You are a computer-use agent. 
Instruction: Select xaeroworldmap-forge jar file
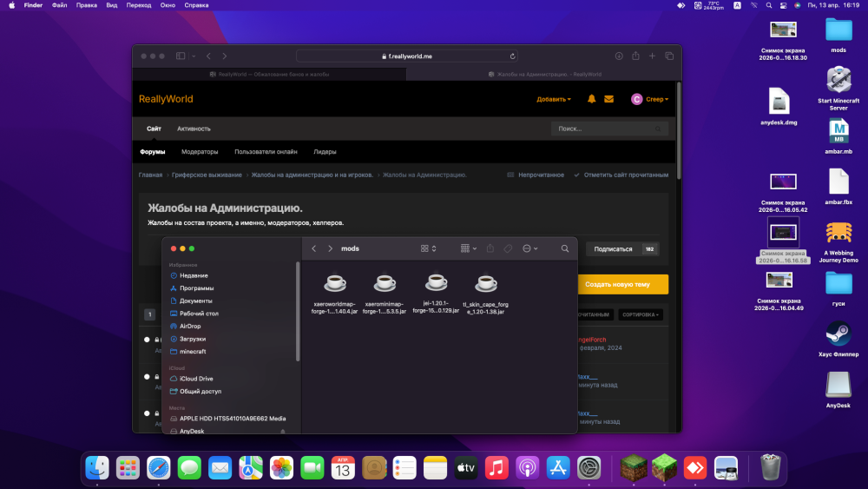pos(334,294)
